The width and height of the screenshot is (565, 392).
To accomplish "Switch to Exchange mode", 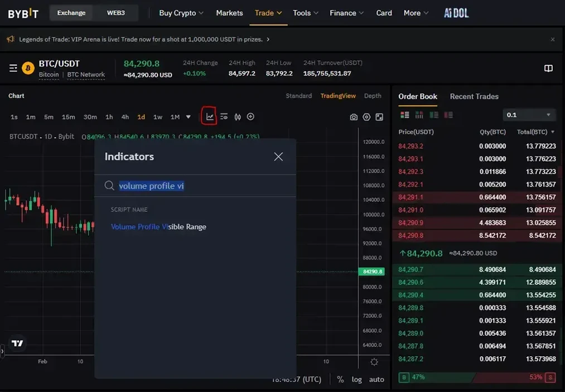I will pyautogui.click(x=71, y=13).
